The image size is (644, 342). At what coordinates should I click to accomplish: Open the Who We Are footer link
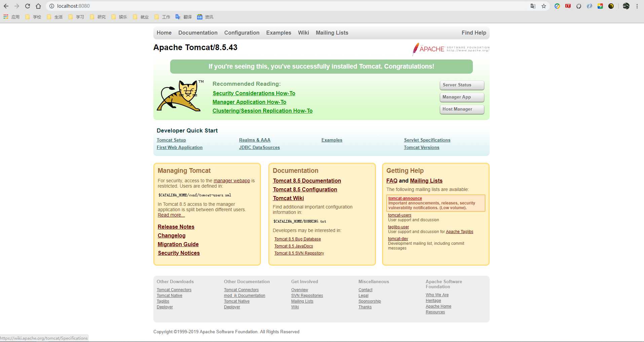(437, 295)
